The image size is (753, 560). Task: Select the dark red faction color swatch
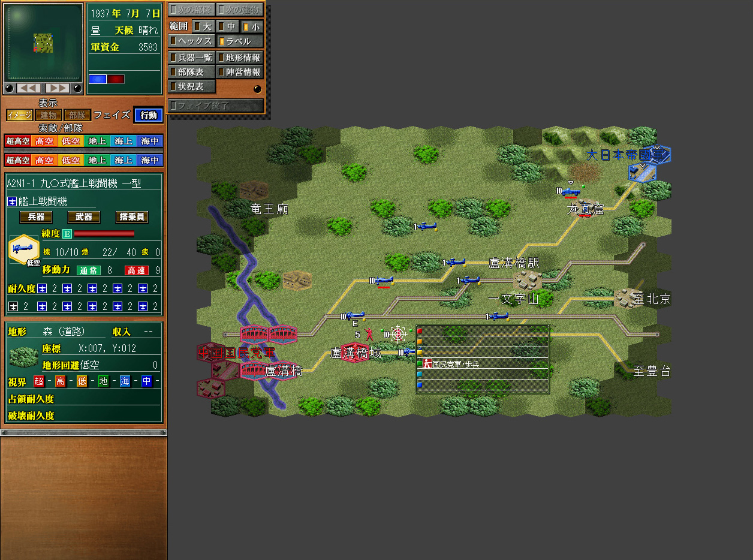tap(116, 79)
